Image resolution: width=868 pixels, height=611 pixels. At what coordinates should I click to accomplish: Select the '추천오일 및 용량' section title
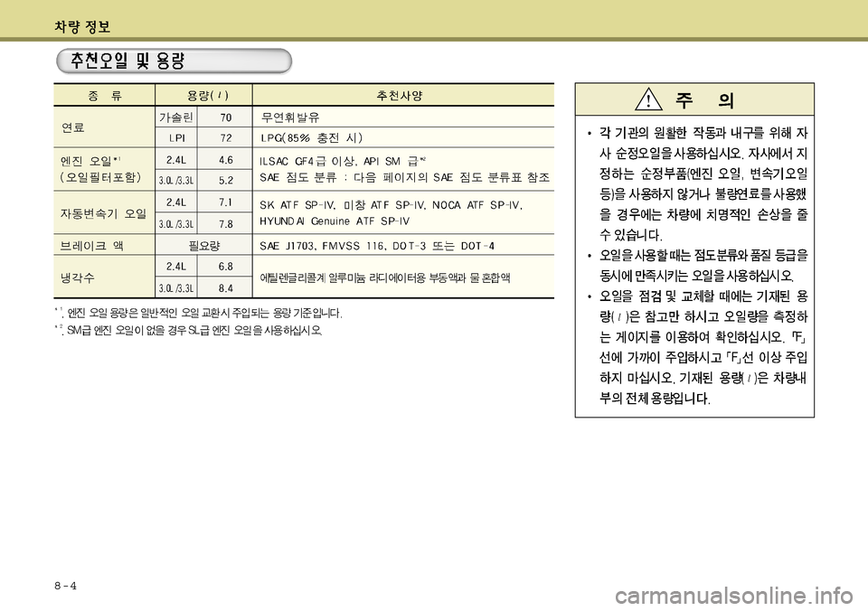point(127,61)
